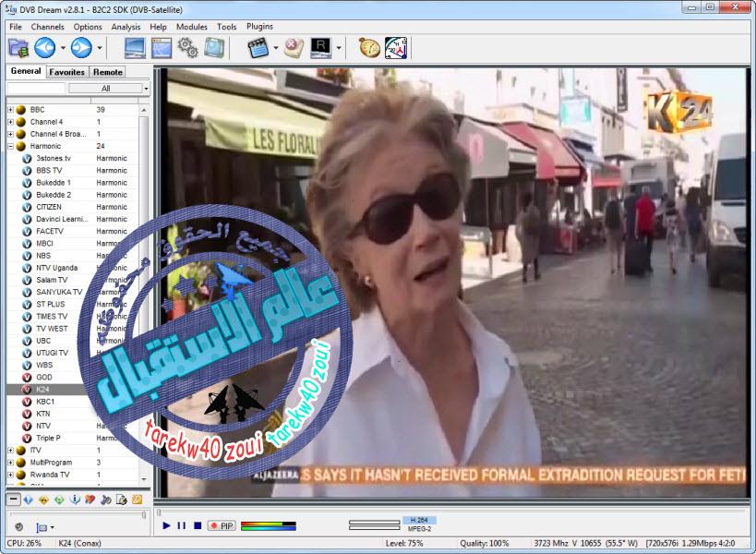Open the scheduler clock calendar icon
Viewport: 756px width, 554px height.
(396, 48)
